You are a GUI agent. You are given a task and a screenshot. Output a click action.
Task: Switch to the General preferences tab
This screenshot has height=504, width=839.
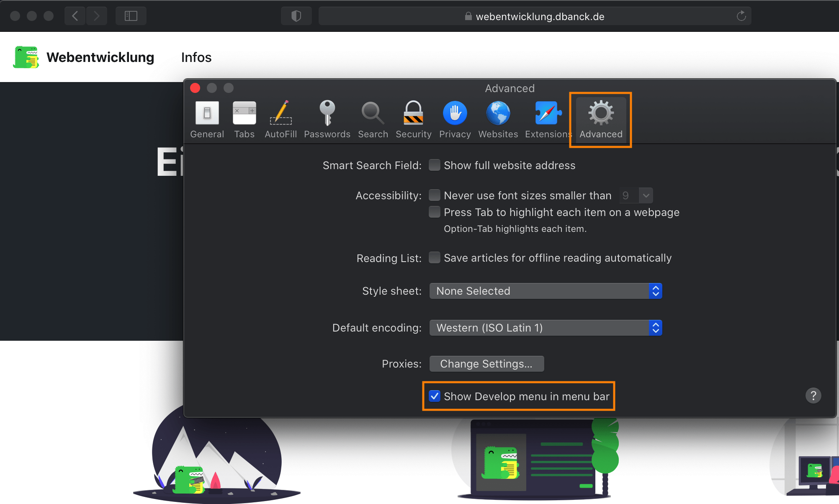(x=207, y=119)
